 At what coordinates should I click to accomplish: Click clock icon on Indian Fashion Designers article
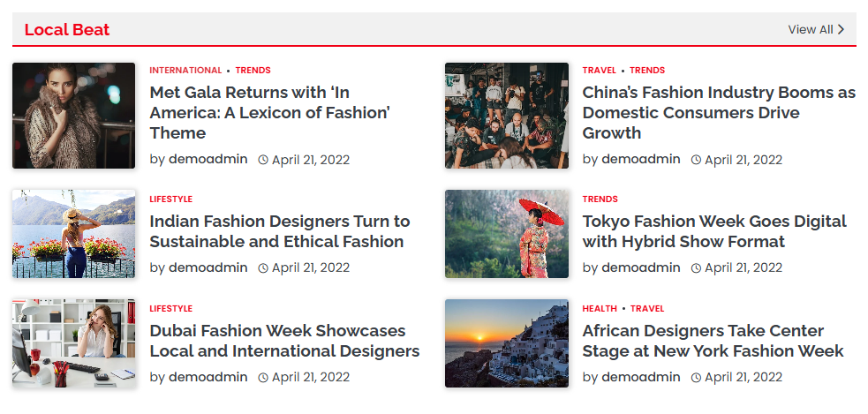[263, 268]
